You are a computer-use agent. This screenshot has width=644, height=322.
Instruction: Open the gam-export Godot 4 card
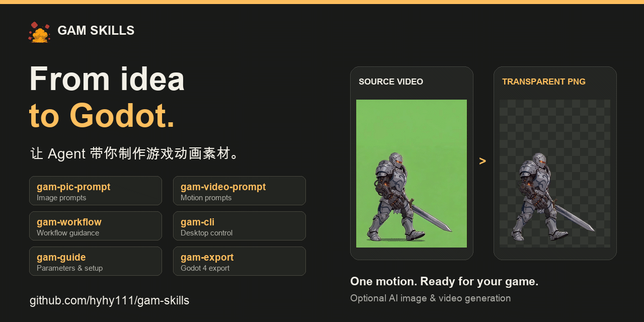click(x=239, y=261)
